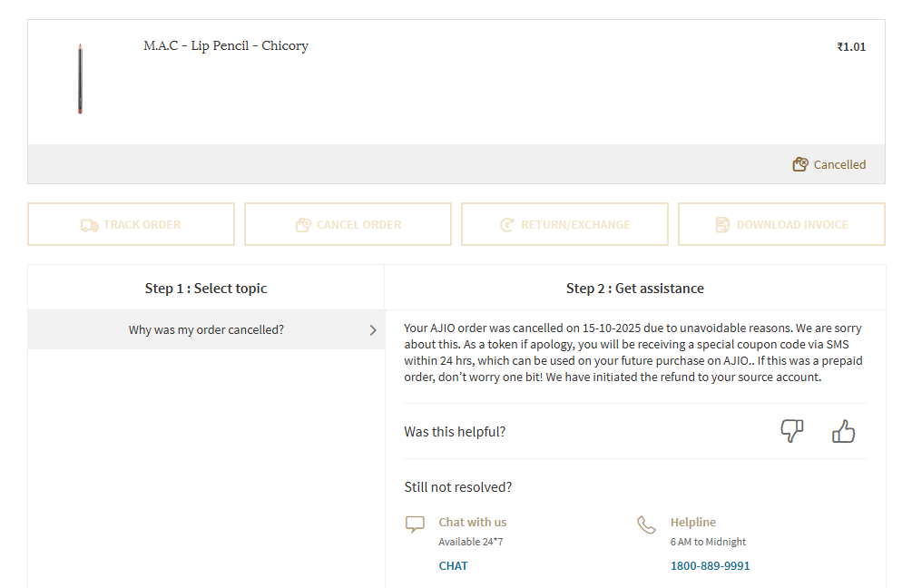Screen dimensions: 912x588
Task: Click the document icon in Download Invoice
Action: coord(722,225)
